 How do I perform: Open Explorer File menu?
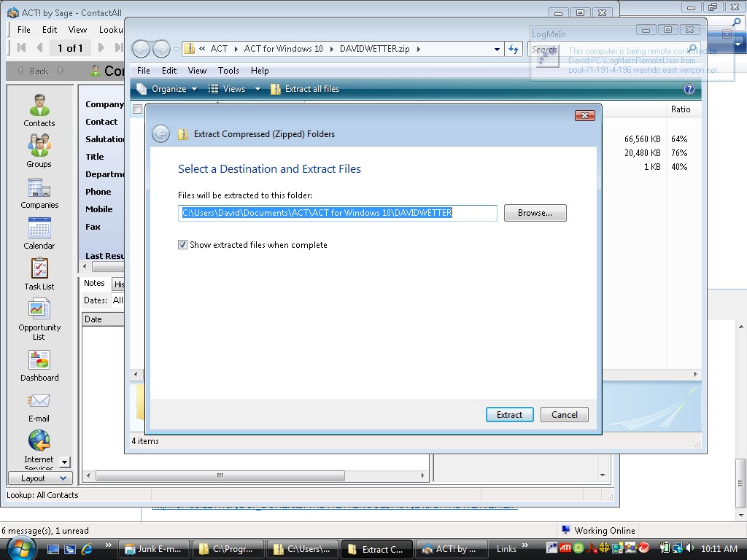[x=144, y=71]
